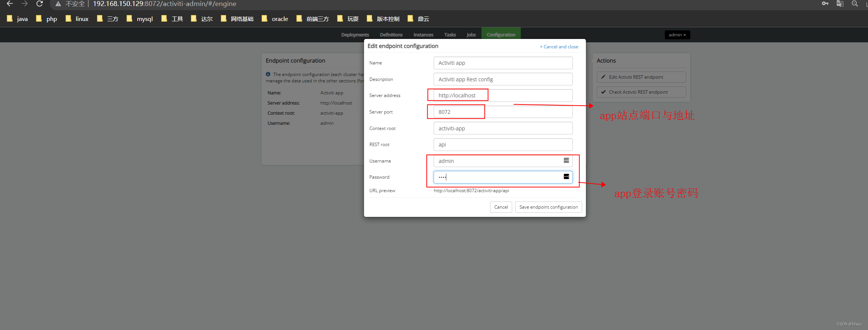Open the mysql bookmarks folder
The width and height of the screenshot is (868, 330).
click(140, 19)
